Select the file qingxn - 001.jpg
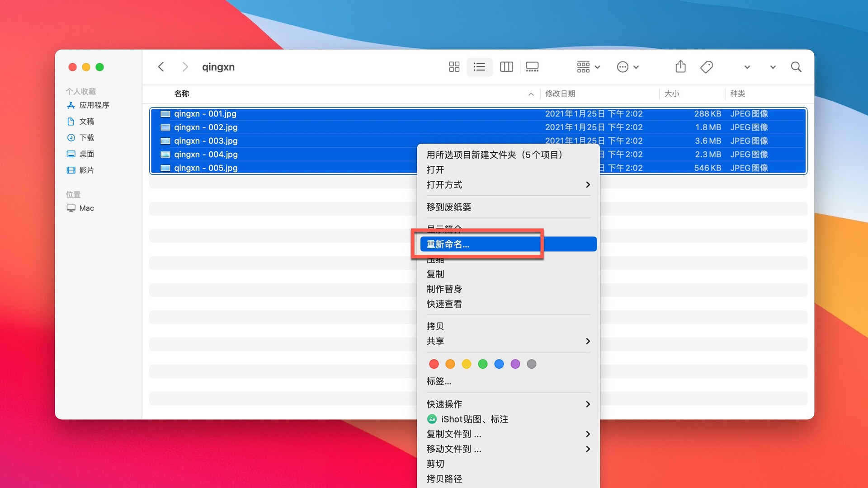The height and width of the screenshot is (488, 868). pos(205,113)
